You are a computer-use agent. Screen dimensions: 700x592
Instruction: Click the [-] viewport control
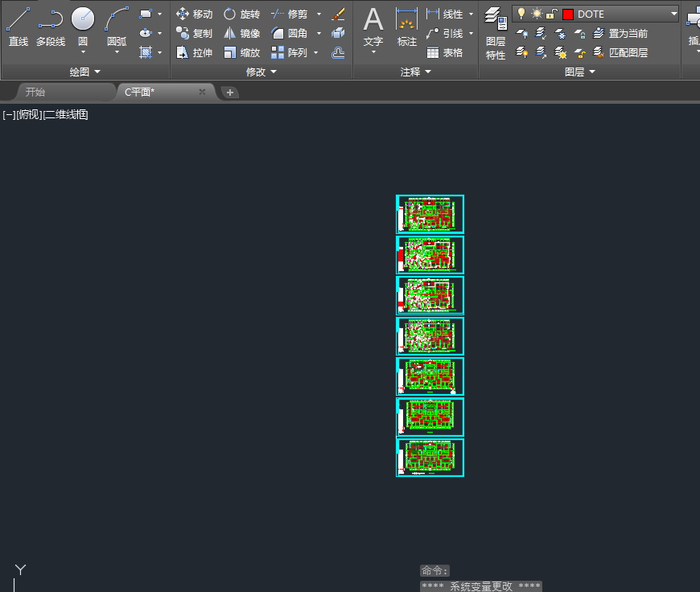coord(9,115)
